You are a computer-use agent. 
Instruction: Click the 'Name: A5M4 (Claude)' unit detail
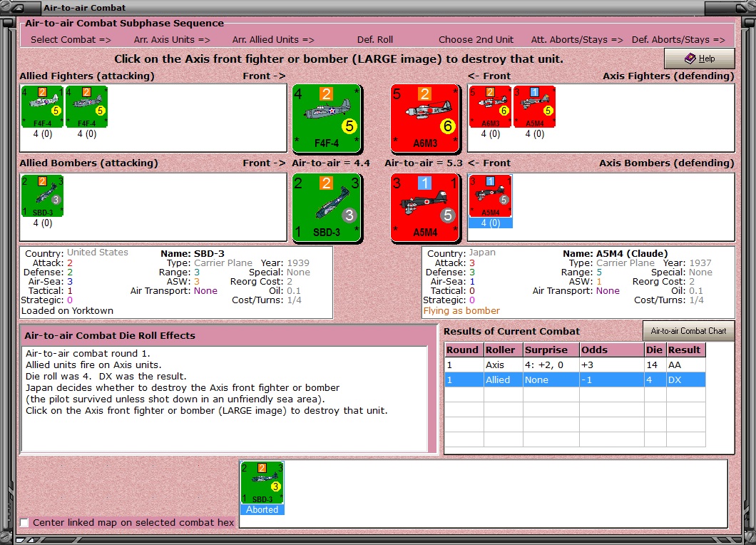[615, 253]
